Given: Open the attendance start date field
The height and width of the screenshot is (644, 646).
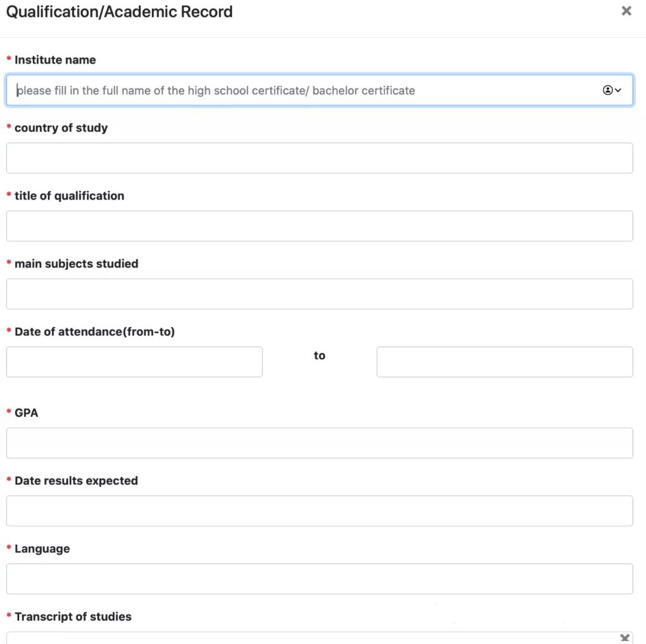Looking at the screenshot, I should pyautogui.click(x=135, y=362).
